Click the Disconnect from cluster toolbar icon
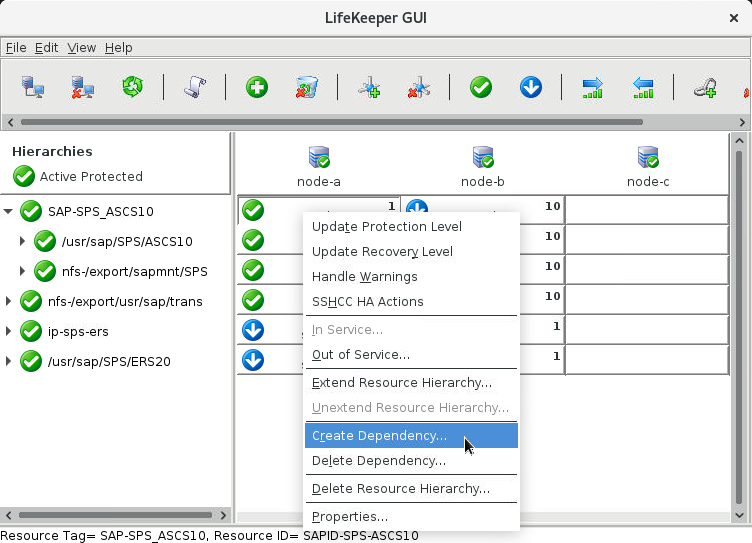 pyautogui.click(x=82, y=87)
